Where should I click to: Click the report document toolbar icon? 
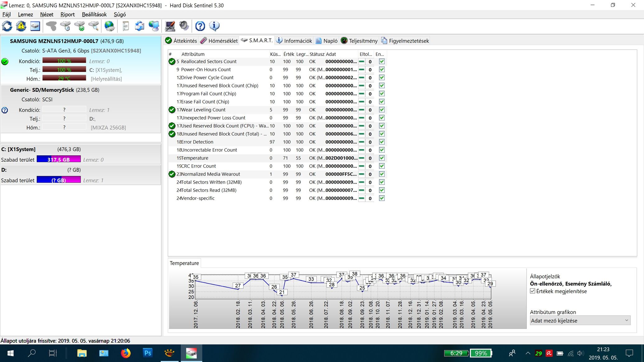coord(126,26)
